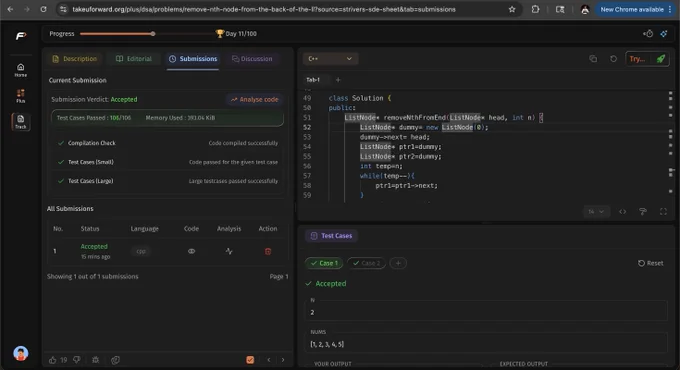This screenshot has width=680, height=370.
Task: Click the user avatar at sidebar bottom
Action: click(x=21, y=353)
